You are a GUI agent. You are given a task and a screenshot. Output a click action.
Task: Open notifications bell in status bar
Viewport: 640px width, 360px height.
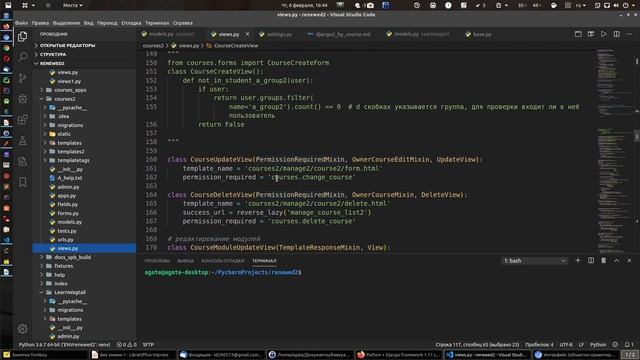[629, 344]
